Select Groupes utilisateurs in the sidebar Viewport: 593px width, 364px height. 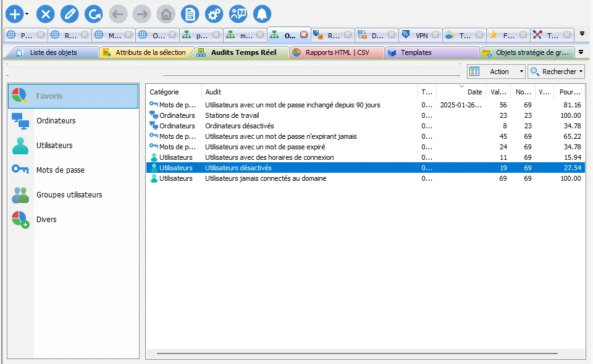click(74, 195)
